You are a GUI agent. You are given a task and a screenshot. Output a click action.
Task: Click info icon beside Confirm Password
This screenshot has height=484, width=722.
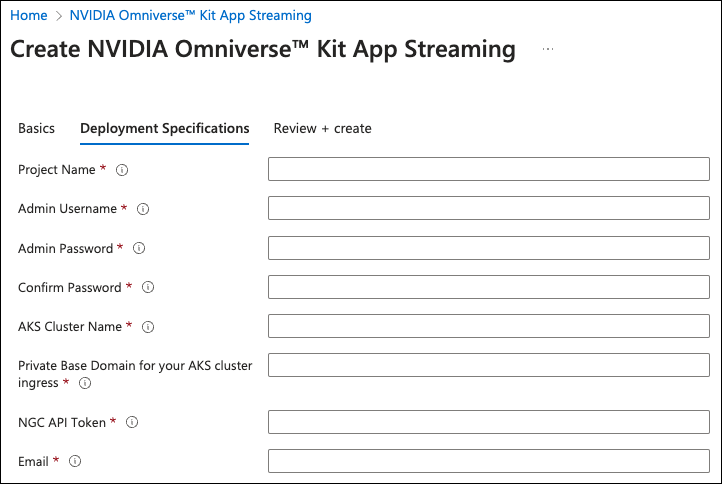coord(148,287)
